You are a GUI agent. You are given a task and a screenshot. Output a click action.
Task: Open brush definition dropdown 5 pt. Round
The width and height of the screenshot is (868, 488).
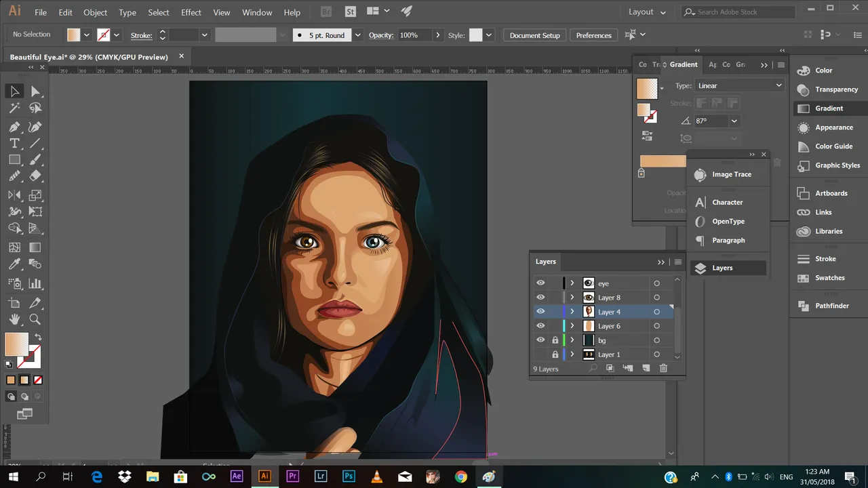pyautogui.click(x=357, y=35)
